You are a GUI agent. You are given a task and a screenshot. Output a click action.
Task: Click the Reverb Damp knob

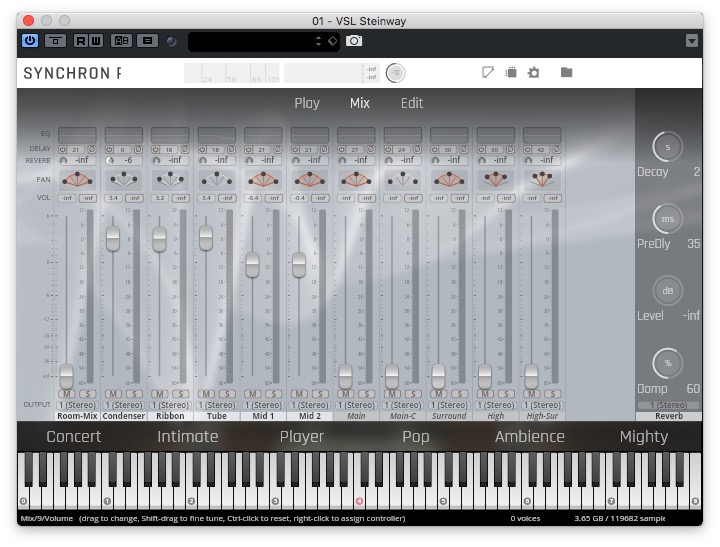[x=667, y=363]
